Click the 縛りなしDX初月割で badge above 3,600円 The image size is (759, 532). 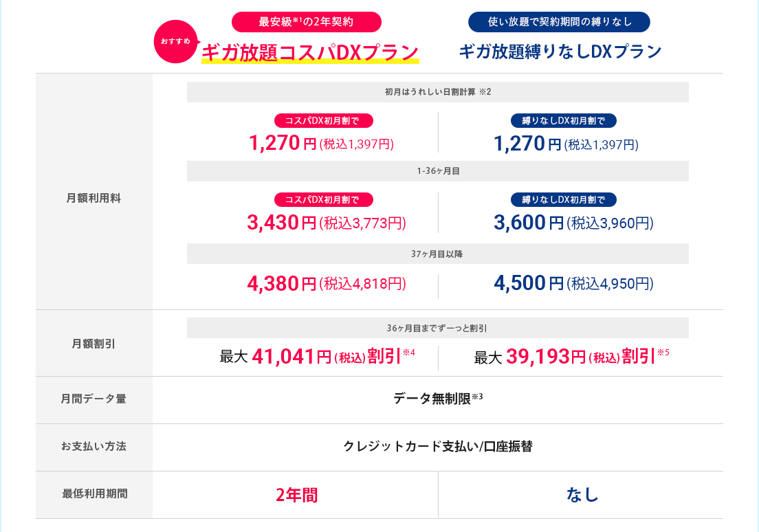(x=564, y=200)
